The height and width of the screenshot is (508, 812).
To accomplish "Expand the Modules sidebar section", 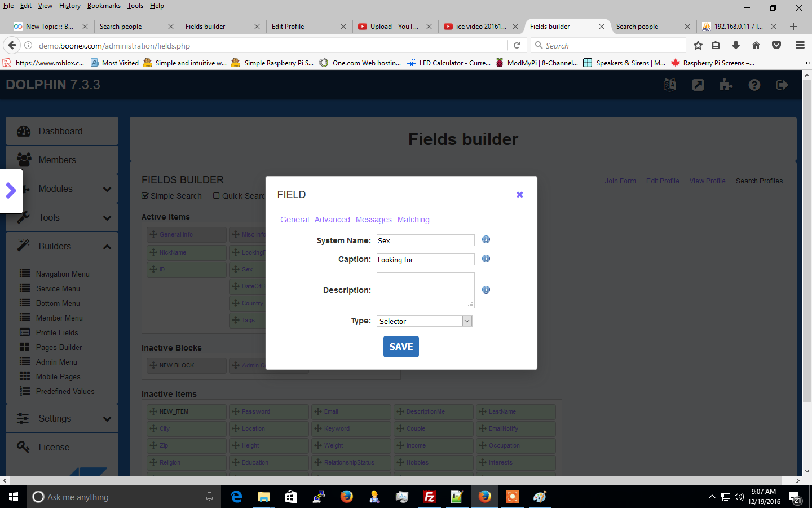I will [107, 189].
